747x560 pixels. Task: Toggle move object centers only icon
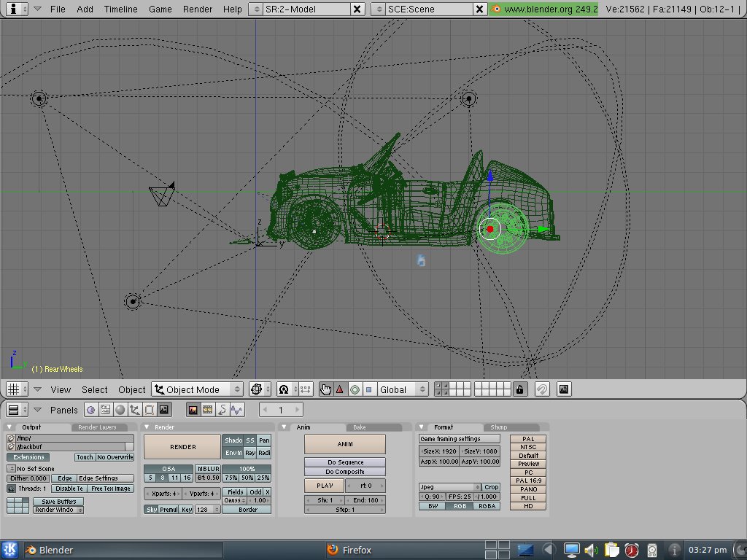(306, 389)
